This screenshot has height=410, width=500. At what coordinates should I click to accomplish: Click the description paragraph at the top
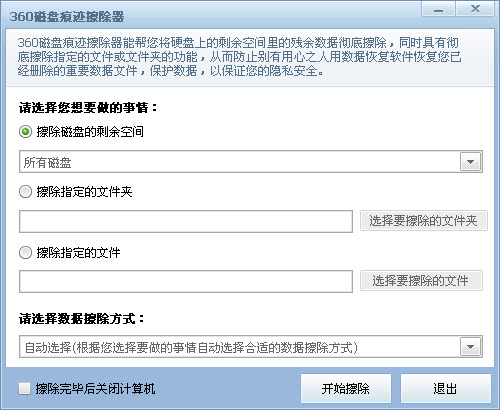pos(239,57)
